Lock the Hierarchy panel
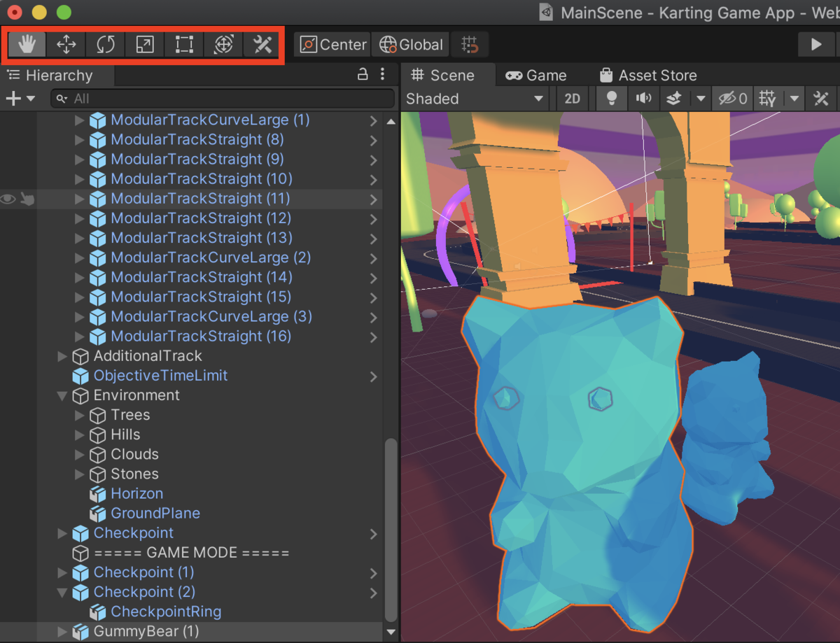The height and width of the screenshot is (643, 840). click(x=363, y=74)
